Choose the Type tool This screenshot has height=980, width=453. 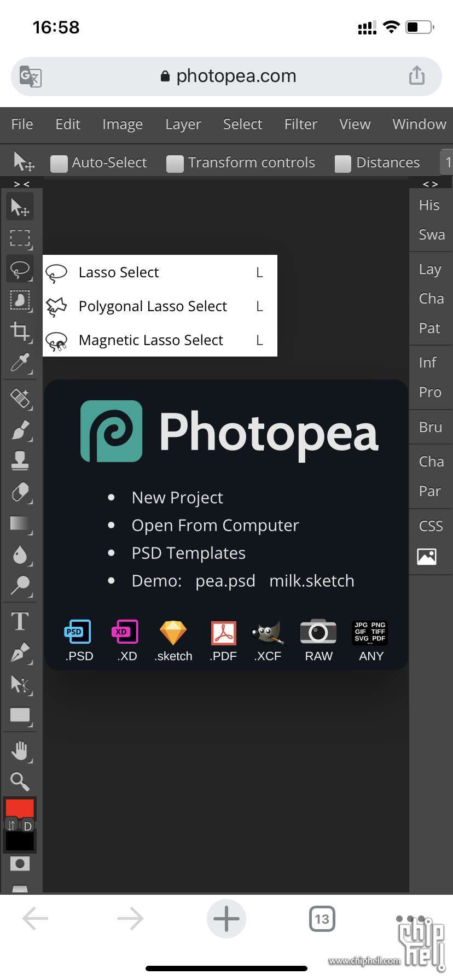point(20,621)
